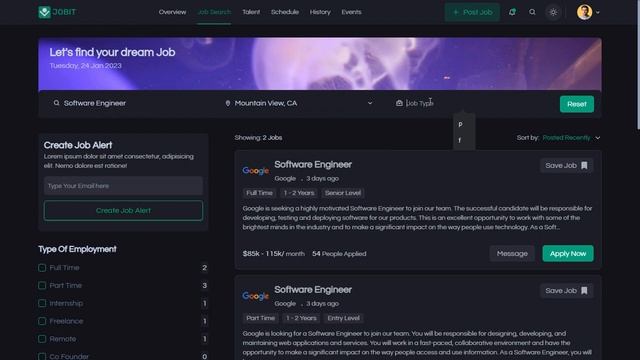
Task: Click the Post Job button
Action: tap(472, 12)
